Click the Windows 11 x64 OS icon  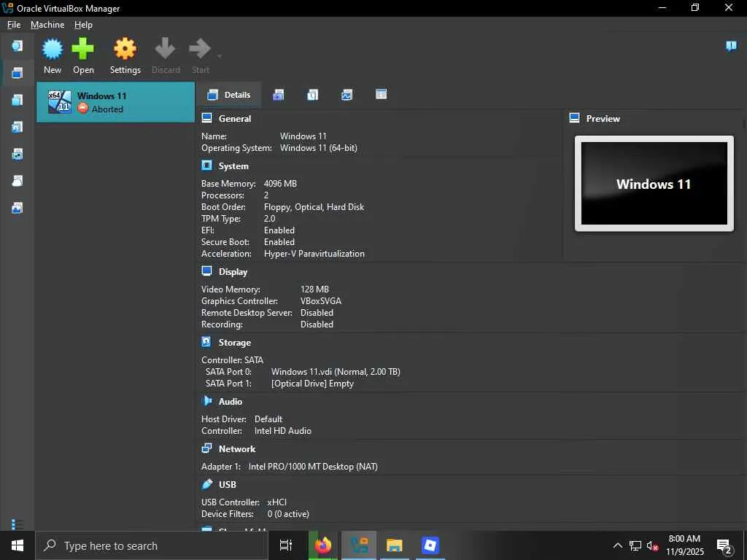pos(60,102)
